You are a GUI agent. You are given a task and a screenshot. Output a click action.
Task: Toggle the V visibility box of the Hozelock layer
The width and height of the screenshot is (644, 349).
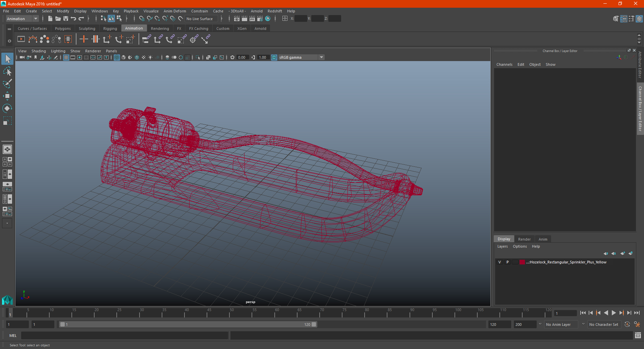[499, 262]
